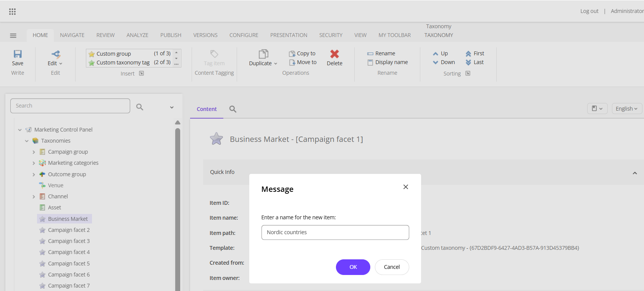Cancel the new item dialog
Viewport: 644px width, 291px height.
392,267
